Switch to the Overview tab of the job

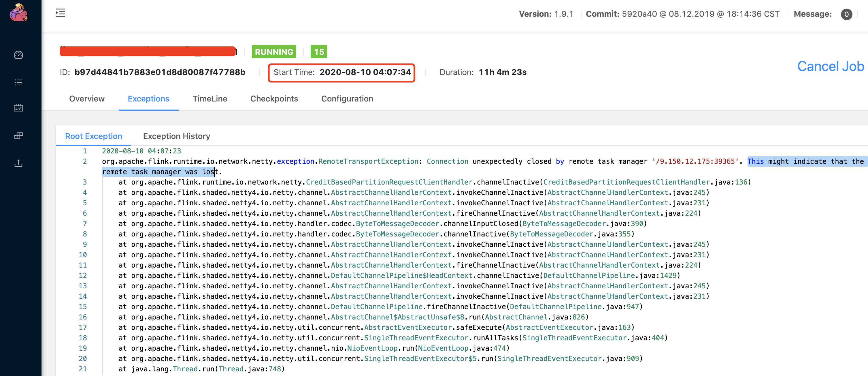tap(86, 99)
